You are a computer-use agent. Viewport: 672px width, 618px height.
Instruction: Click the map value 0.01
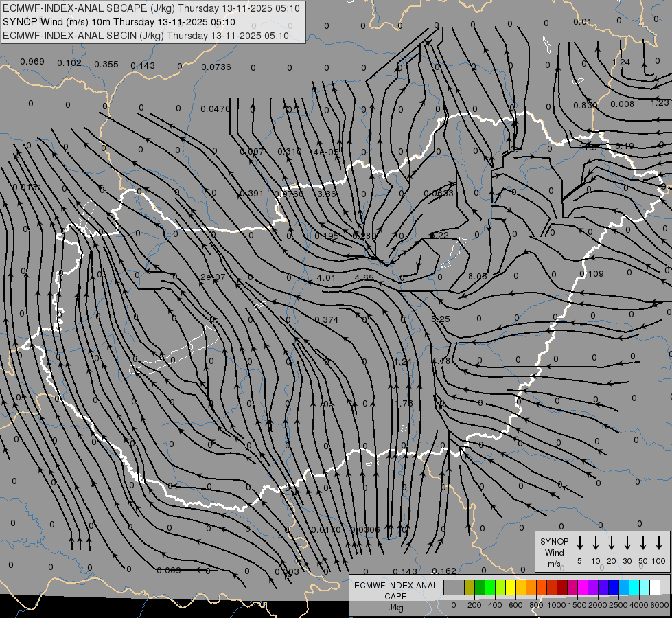pos(583,21)
